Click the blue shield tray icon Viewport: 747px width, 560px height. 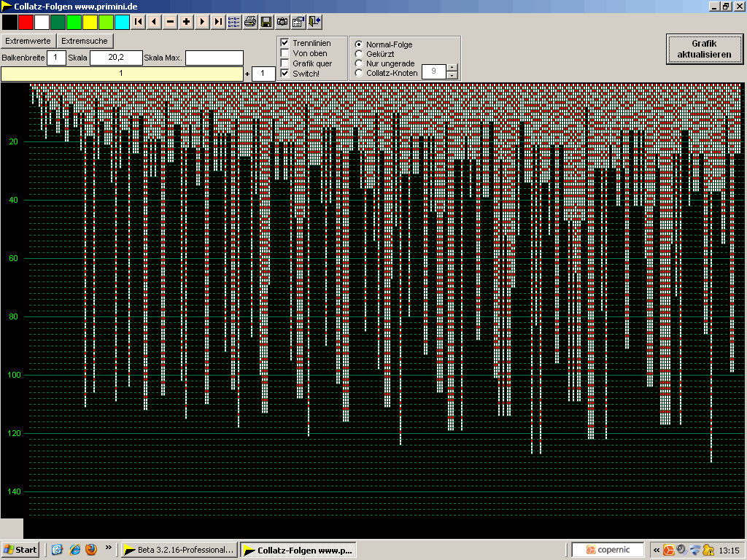tap(695, 550)
